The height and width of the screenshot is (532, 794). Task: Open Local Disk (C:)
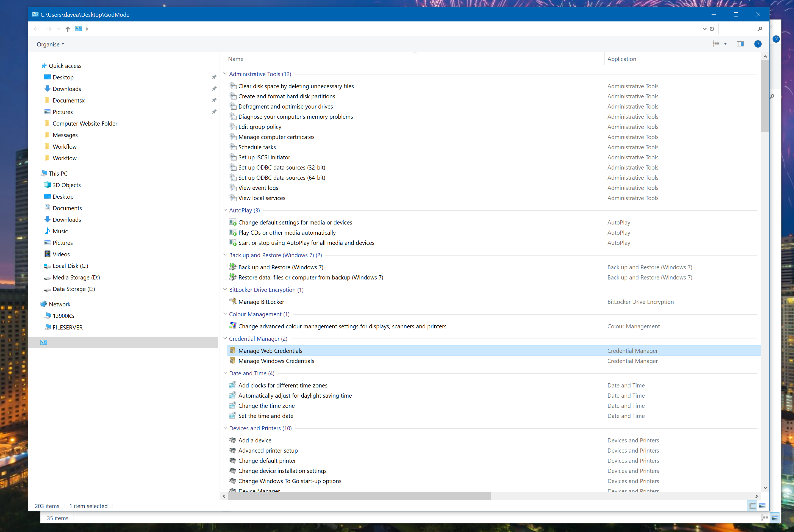70,266
